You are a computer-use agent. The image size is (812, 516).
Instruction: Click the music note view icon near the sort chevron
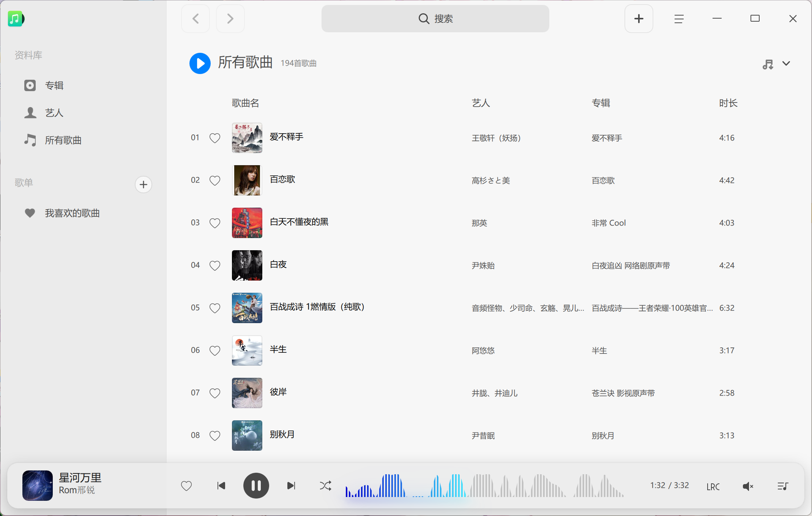click(x=768, y=64)
